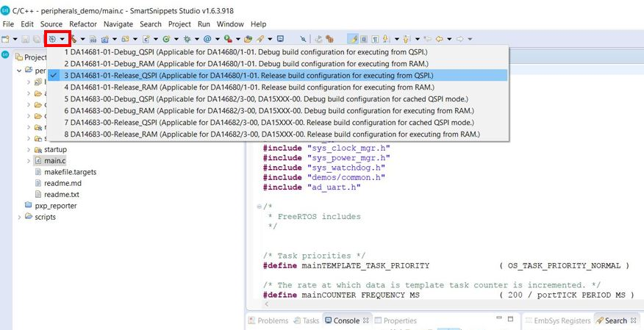Click the Build hammer icon

tap(74, 39)
